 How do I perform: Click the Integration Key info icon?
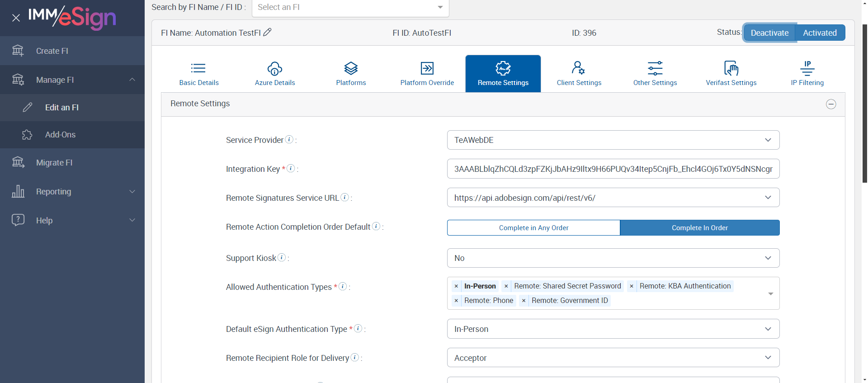(x=291, y=168)
